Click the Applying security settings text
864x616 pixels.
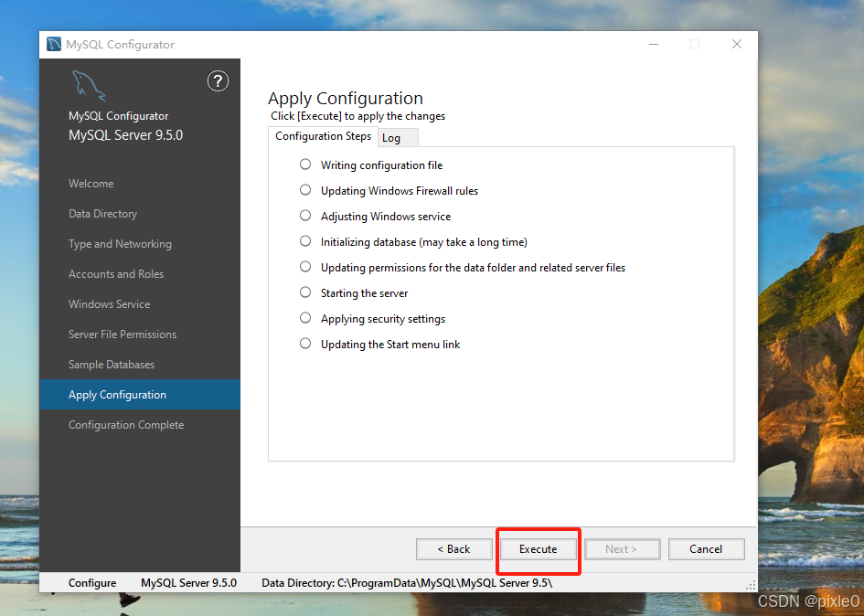[383, 319]
